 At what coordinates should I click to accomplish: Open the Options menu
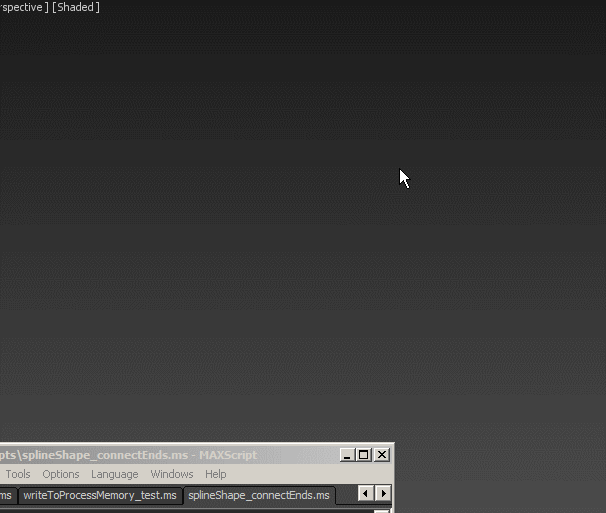[x=61, y=474]
